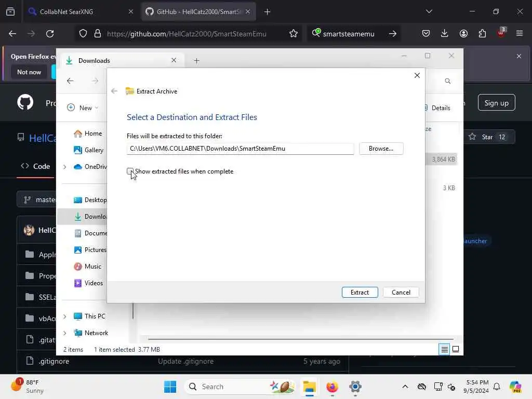The image size is (532, 399).
Task: Open uBlock Origin extension icon
Action: [501, 33]
